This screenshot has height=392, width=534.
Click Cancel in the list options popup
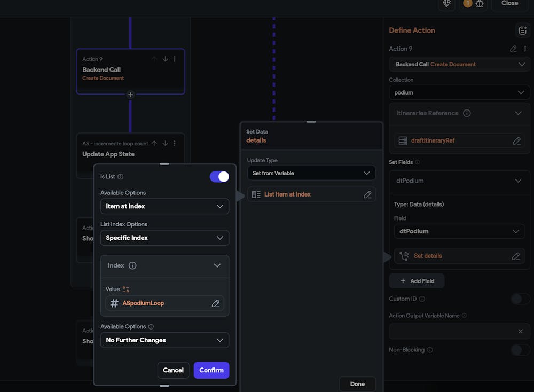(173, 370)
